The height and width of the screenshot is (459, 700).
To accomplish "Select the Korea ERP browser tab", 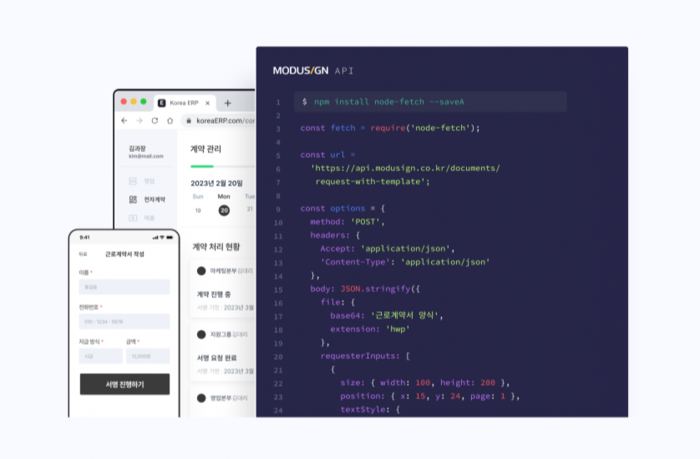I will coord(185,103).
